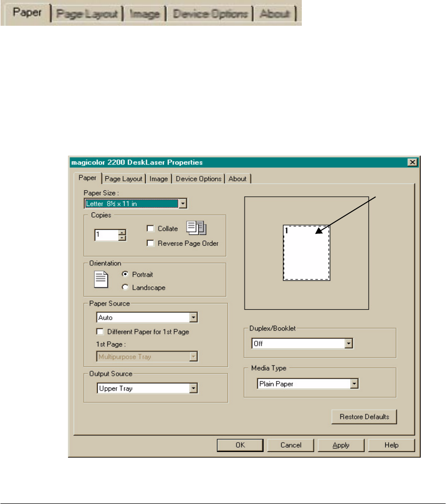446x504 pixels.
Task: Open the Paper Source Auto dropdown
Action: pos(147,317)
